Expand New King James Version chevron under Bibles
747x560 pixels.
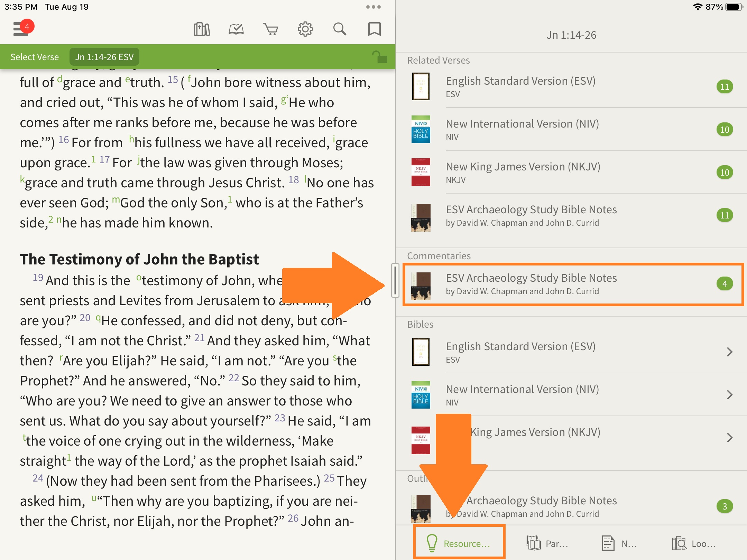(730, 438)
